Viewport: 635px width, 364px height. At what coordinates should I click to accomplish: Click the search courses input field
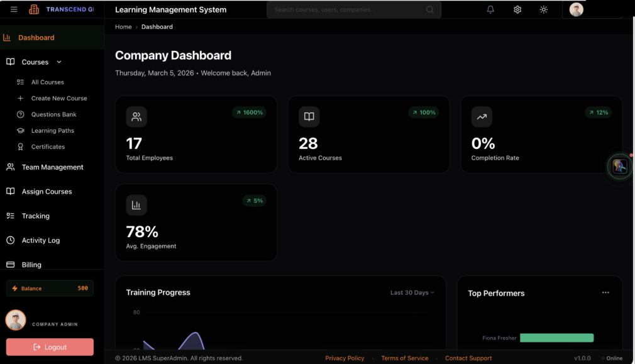tap(349, 9)
